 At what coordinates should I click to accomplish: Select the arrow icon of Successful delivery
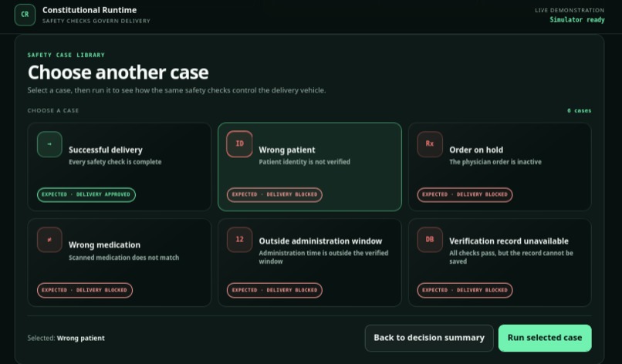49,144
